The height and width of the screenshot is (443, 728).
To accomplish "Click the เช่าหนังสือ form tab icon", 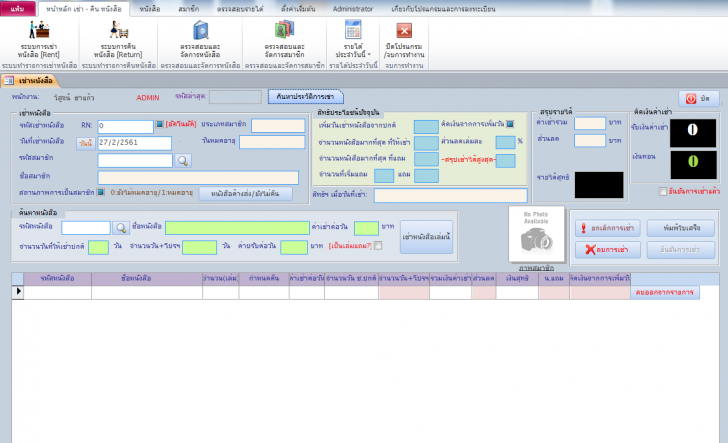I will pyautogui.click(x=9, y=81).
